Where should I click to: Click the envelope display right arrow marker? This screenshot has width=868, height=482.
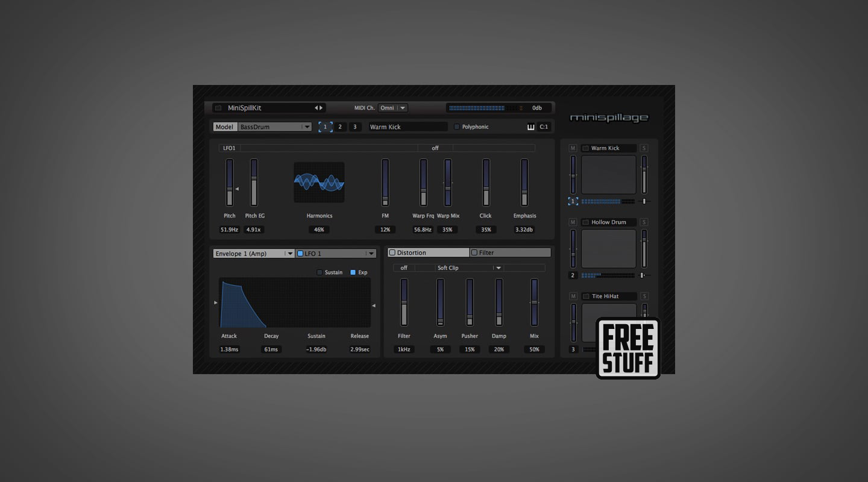click(374, 305)
